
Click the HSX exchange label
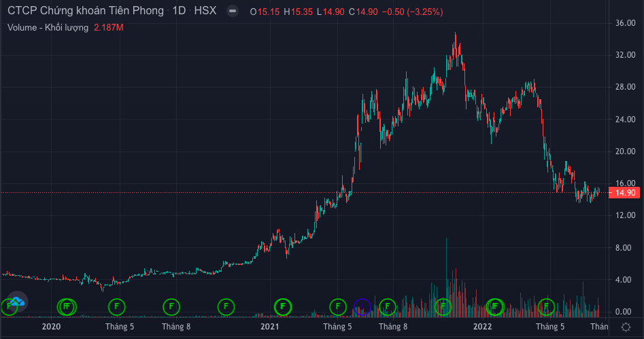coord(204,12)
